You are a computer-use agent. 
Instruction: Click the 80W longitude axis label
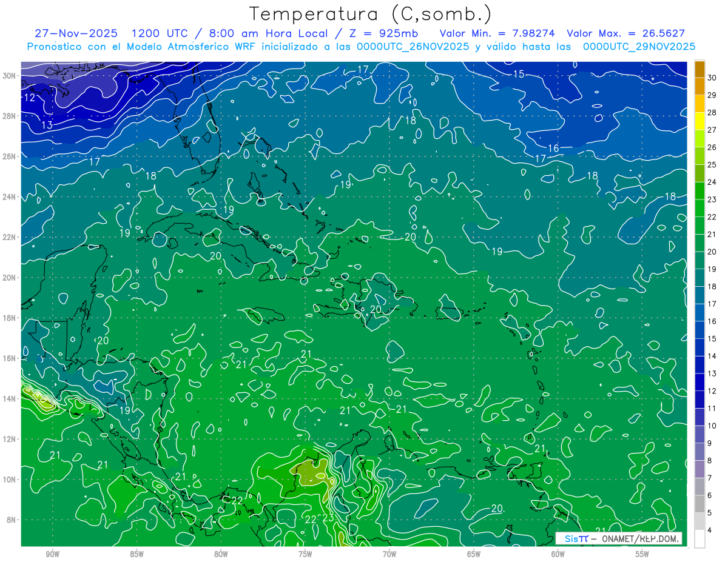(x=221, y=554)
